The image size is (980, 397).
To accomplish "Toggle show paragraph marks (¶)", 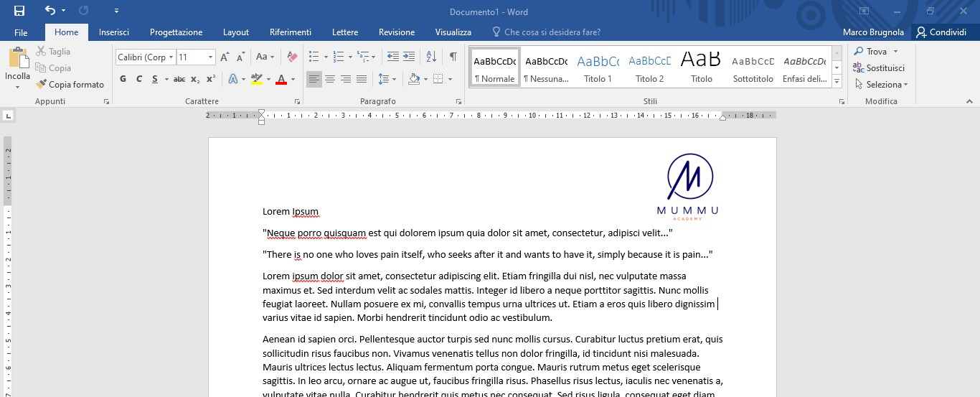I will click(x=453, y=57).
